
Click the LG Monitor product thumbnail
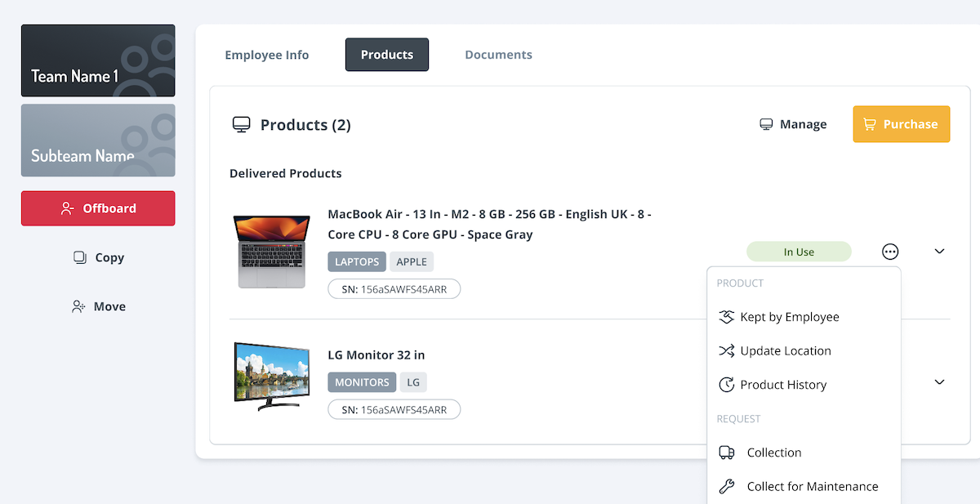tap(272, 376)
